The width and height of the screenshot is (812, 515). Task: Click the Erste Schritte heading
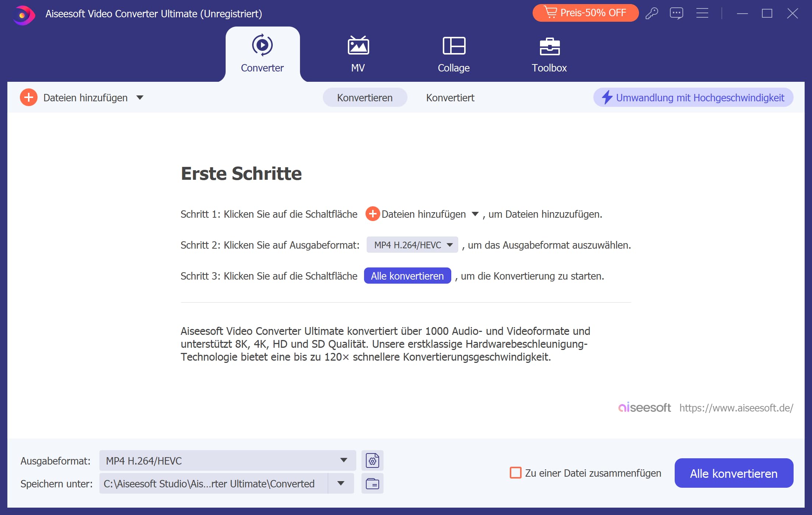tap(241, 174)
